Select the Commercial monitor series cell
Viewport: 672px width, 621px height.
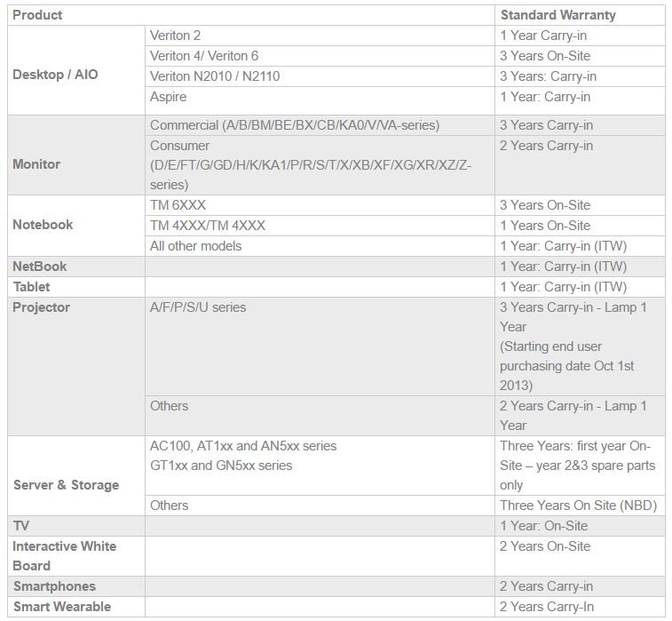pos(295,125)
